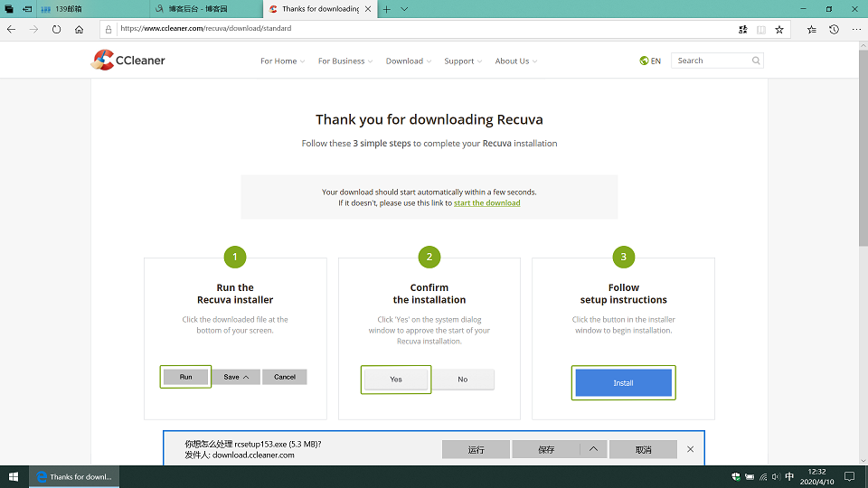This screenshot has width=868, height=488.
Task: Show tab previews chevron
Action: click(404, 9)
